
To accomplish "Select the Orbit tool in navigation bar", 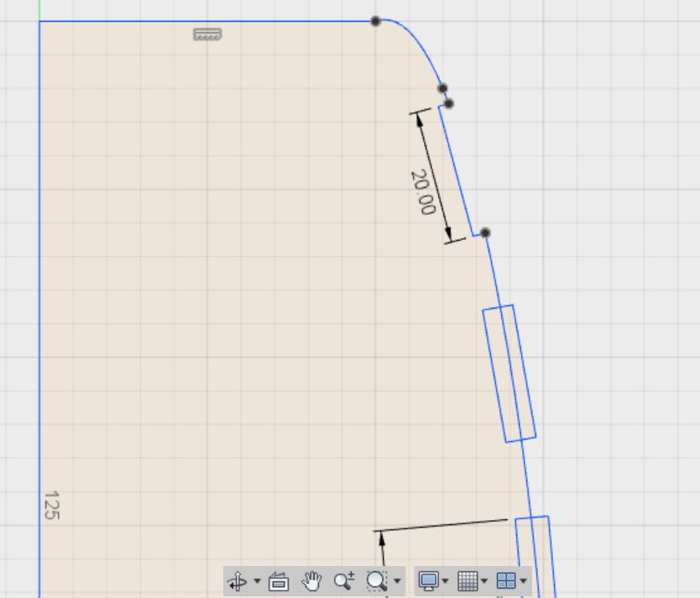I will click(x=237, y=581).
